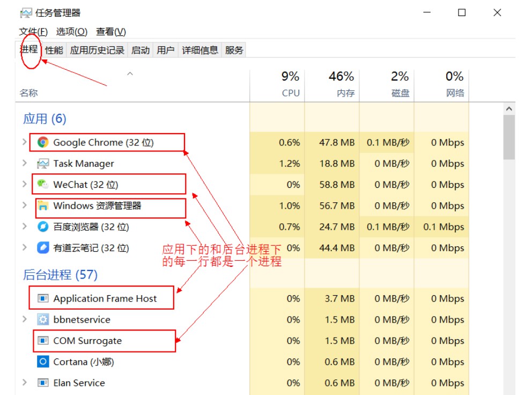The width and height of the screenshot is (532, 395).
Task: Close the 任务管理器 window
Action: [497, 12]
